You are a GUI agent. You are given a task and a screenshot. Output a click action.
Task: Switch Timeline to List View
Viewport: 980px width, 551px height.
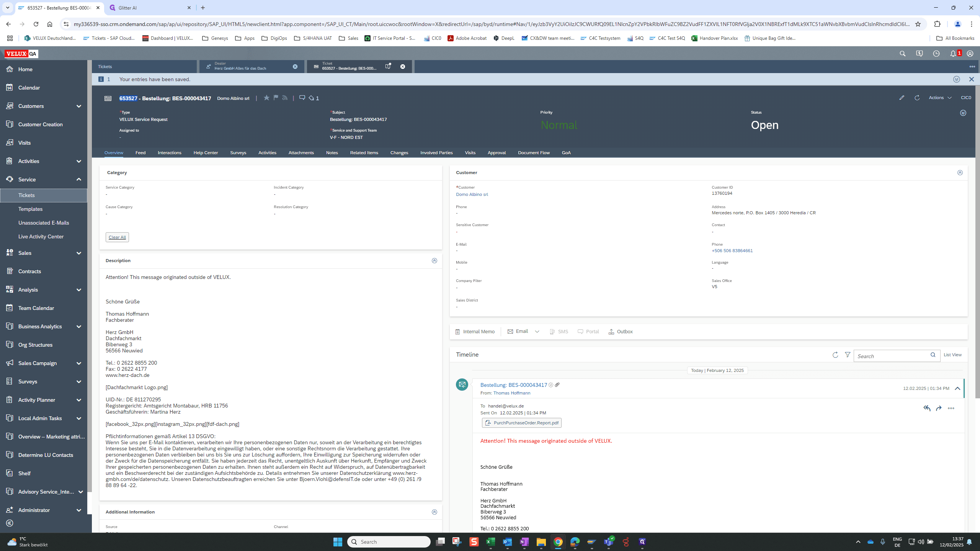(952, 355)
